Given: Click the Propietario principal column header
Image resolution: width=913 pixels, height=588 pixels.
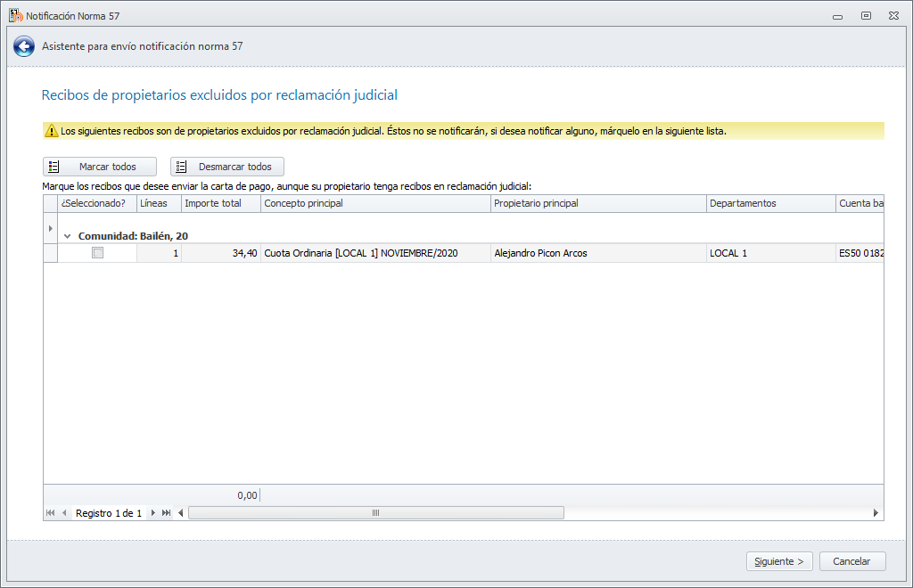Looking at the screenshot, I should coord(598,203).
